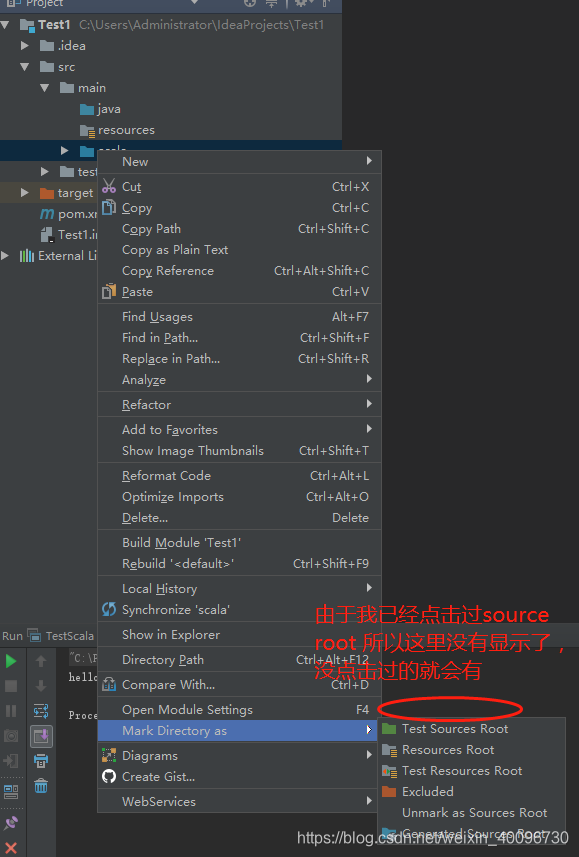Expand the External Libraries node
The height and width of the screenshot is (857, 579).
(5, 255)
